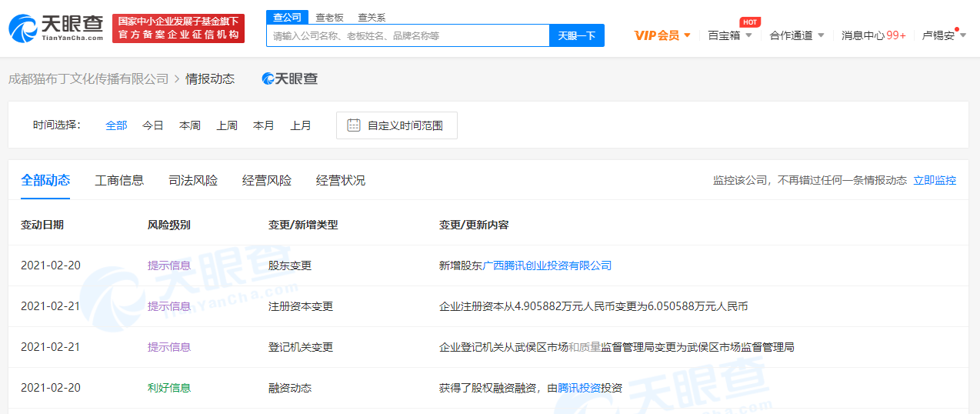Open the 腾讯投资 investor link
The height and width of the screenshot is (414, 980).
pyautogui.click(x=579, y=388)
